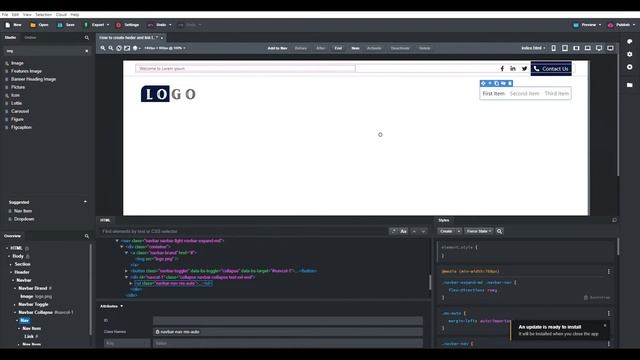Open the File menu

pos(5,15)
